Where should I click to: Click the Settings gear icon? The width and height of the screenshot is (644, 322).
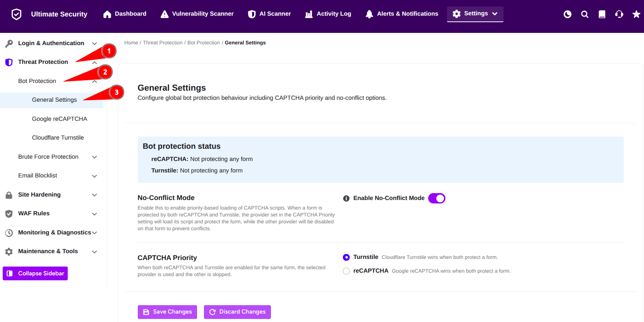pyautogui.click(x=457, y=14)
